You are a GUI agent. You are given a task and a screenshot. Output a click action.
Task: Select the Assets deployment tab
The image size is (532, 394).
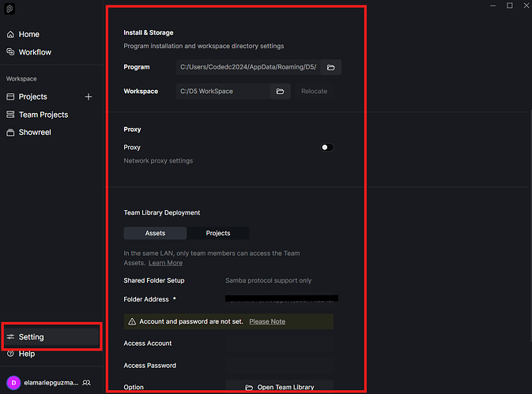(x=155, y=233)
